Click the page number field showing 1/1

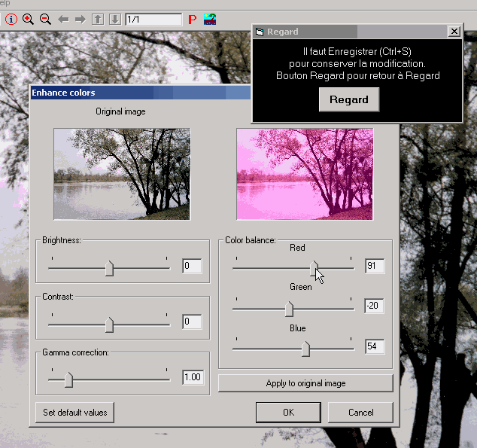tap(153, 20)
